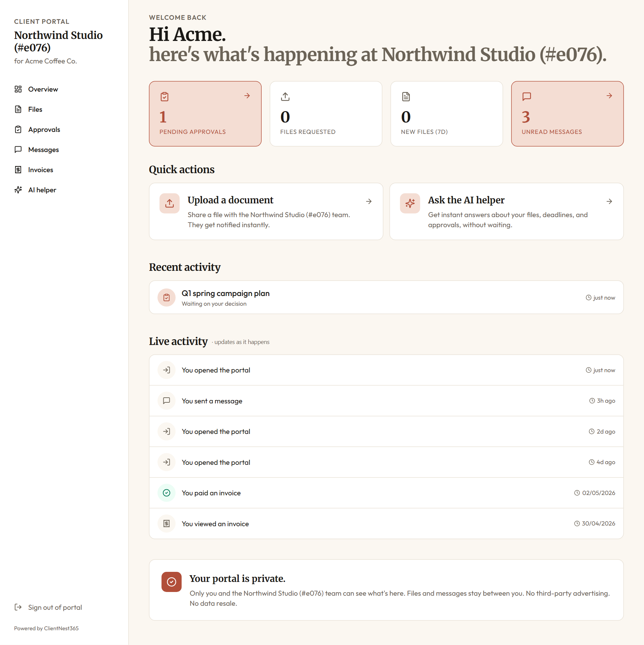The height and width of the screenshot is (645, 644).
Task: Click the clipboard icon for Q1 spring campaign plan
Action: (x=167, y=298)
